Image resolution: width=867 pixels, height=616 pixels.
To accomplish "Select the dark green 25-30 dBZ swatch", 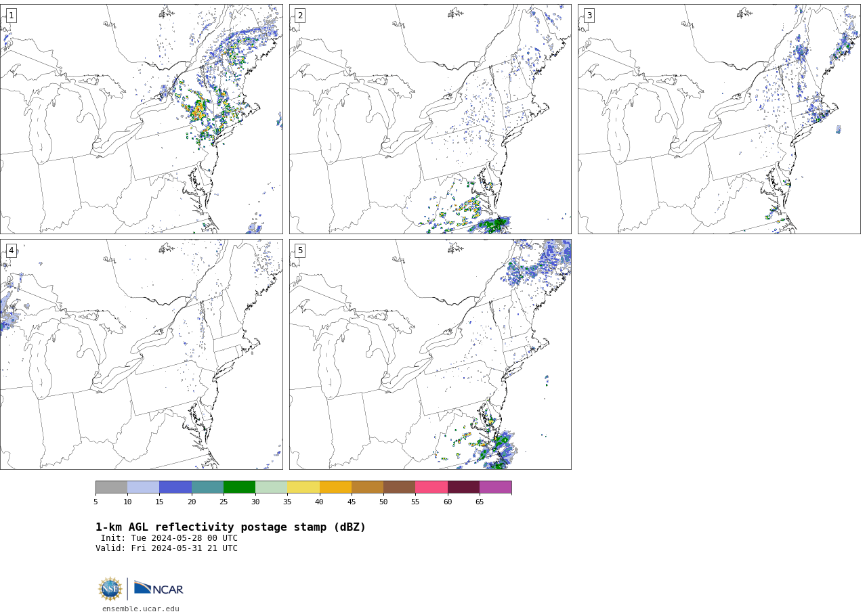I will tap(239, 487).
